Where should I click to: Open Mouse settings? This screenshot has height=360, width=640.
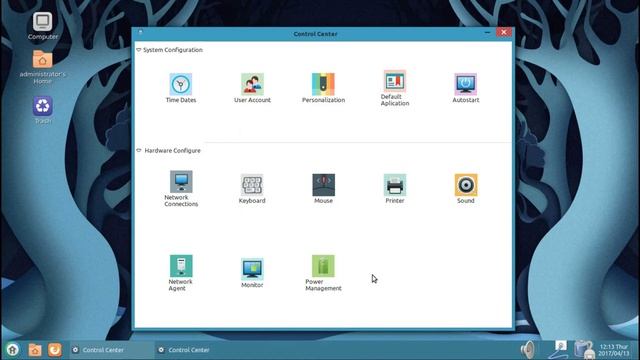(323, 189)
